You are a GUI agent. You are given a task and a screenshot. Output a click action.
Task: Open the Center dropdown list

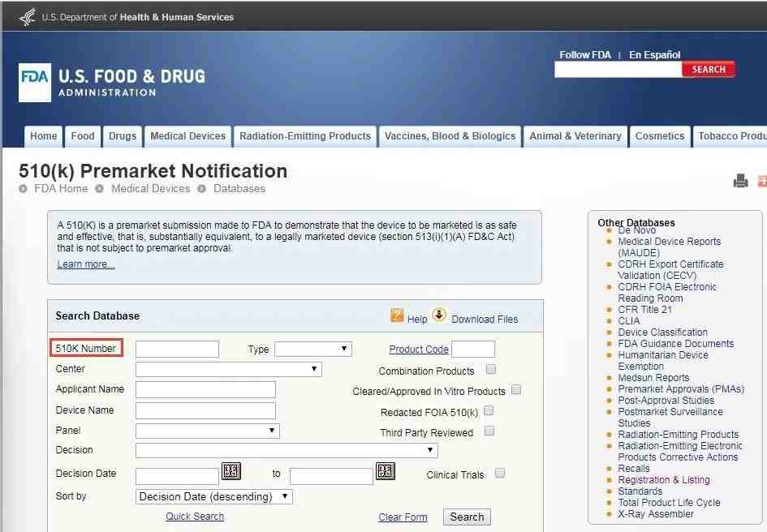point(229,370)
